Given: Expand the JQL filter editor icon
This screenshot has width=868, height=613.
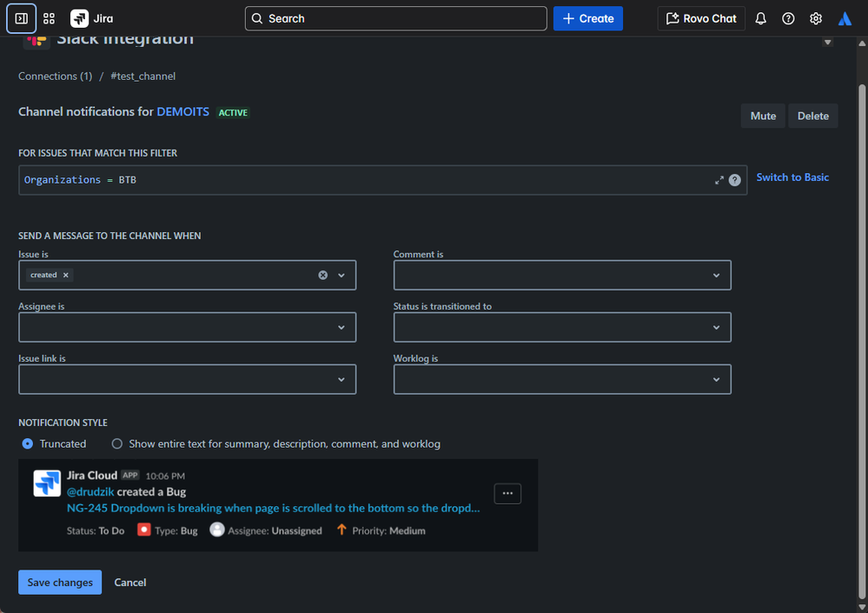Looking at the screenshot, I should (719, 180).
